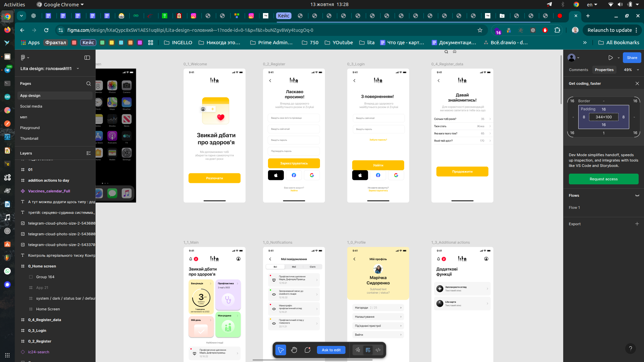Toggle the sidebar minimize UI icon
The width and height of the screenshot is (644, 362).
87,58
